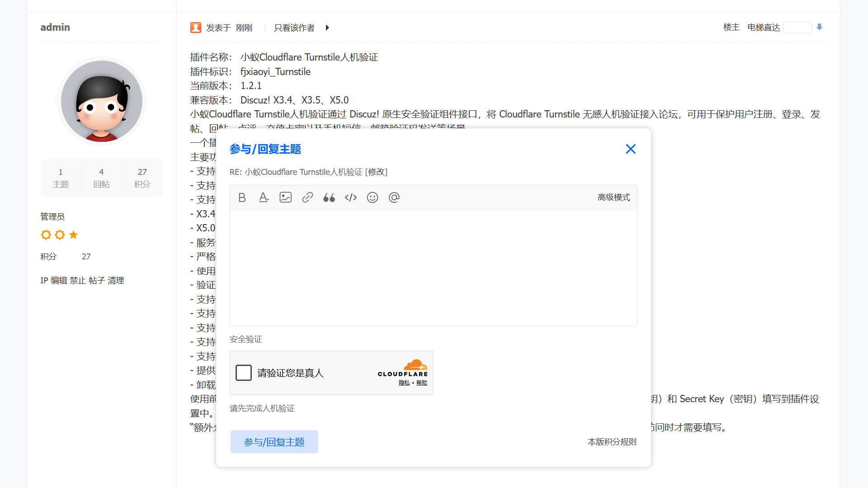
Task: Mention a user with the @ icon
Action: [394, 197]
